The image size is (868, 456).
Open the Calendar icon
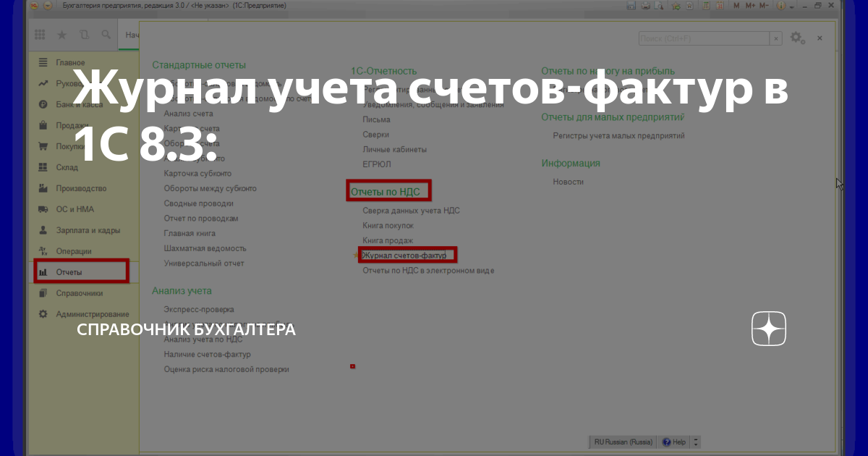coord(720,5)
